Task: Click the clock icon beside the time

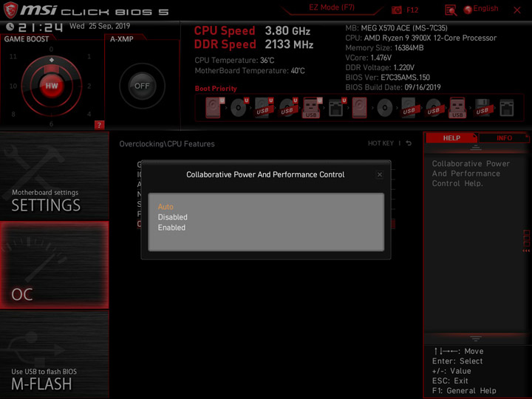Action: pyautogui.click(x=10, y=27)
